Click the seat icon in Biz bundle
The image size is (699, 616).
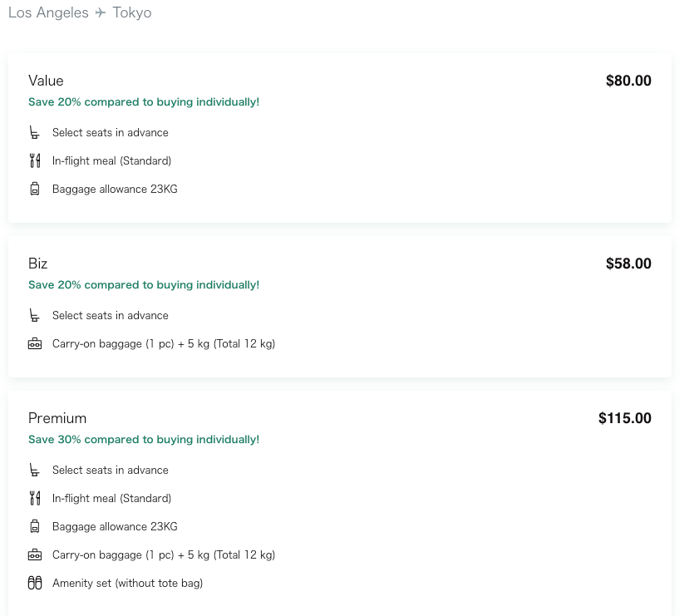pos(35,316)
